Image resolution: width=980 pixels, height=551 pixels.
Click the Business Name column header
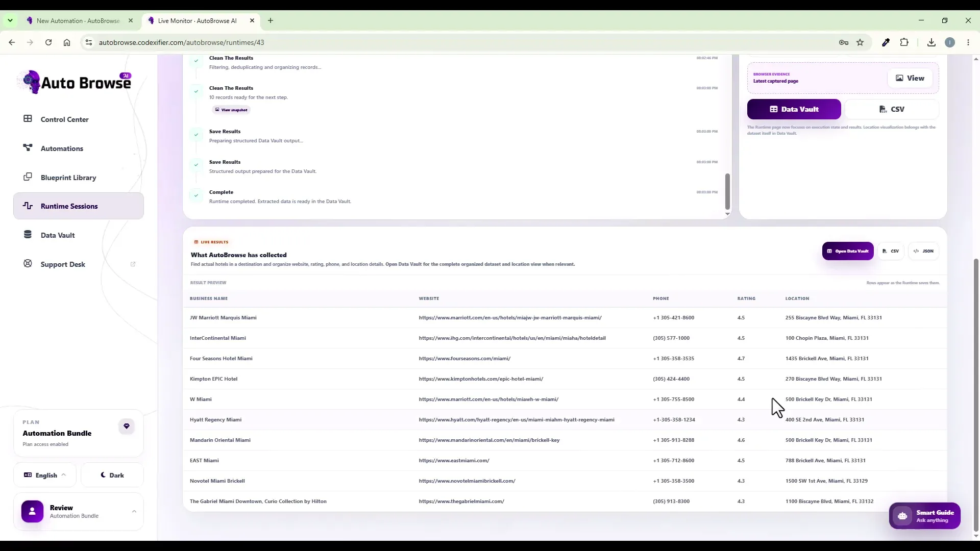click(x=209, y=298)
